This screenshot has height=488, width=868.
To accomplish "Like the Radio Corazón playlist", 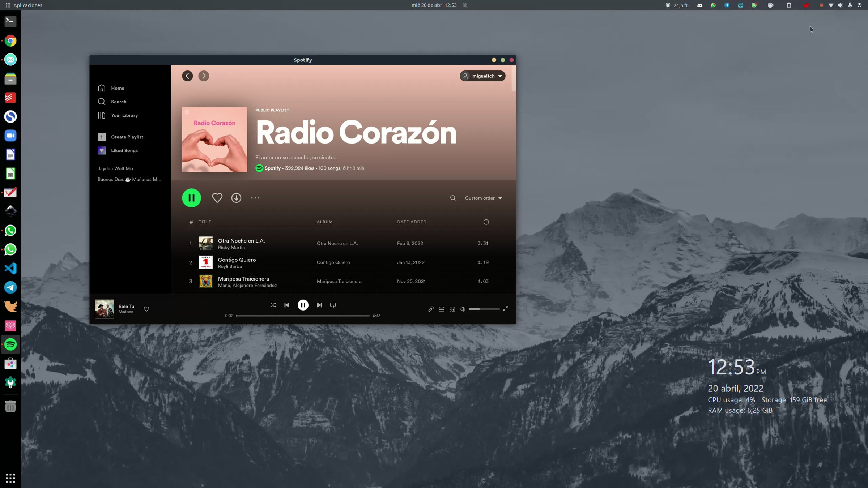I will [217, 198].
